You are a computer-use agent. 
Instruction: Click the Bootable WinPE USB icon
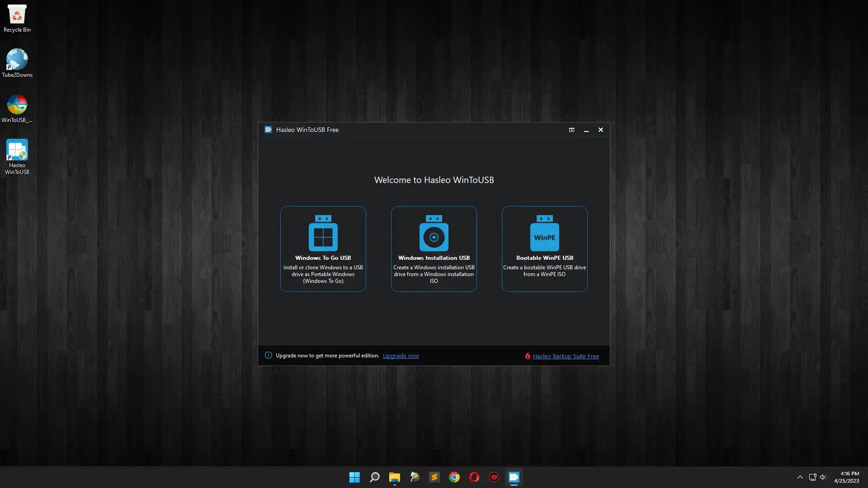[x=544, y=233]
